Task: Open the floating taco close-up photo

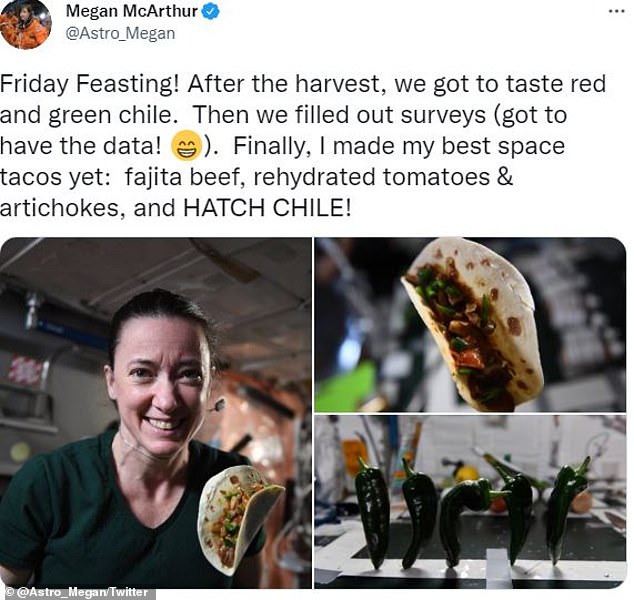Action: (x=470, y=325)
